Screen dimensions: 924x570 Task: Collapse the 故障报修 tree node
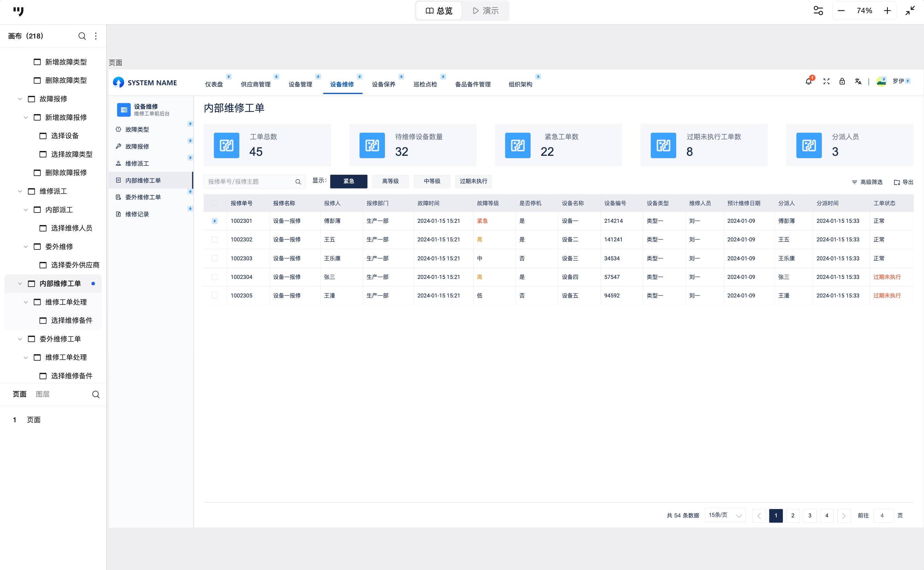click(20, 99)
